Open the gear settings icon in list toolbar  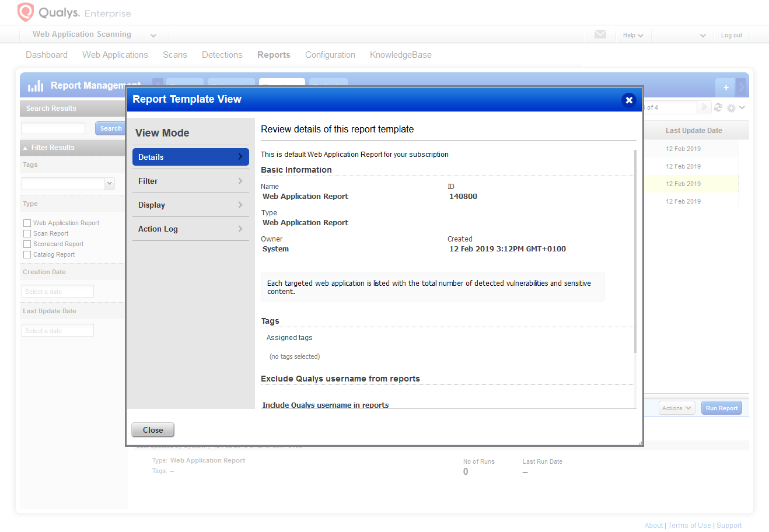(731, 108)
